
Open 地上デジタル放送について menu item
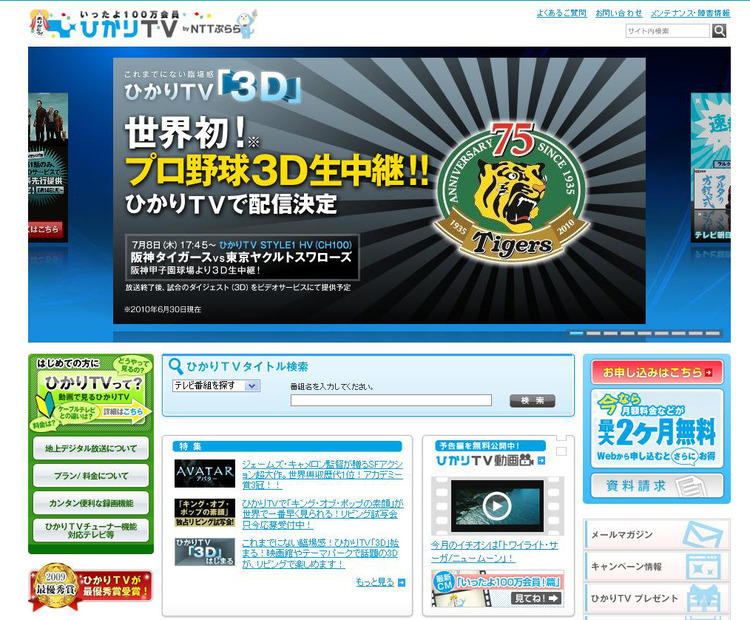tap(91, 448)
